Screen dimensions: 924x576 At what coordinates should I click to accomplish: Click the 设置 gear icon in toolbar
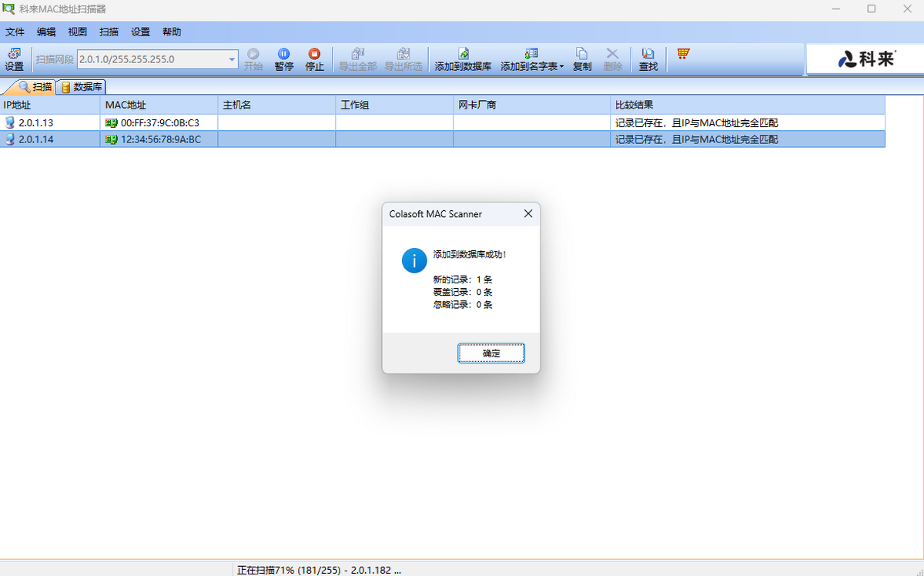14,54
